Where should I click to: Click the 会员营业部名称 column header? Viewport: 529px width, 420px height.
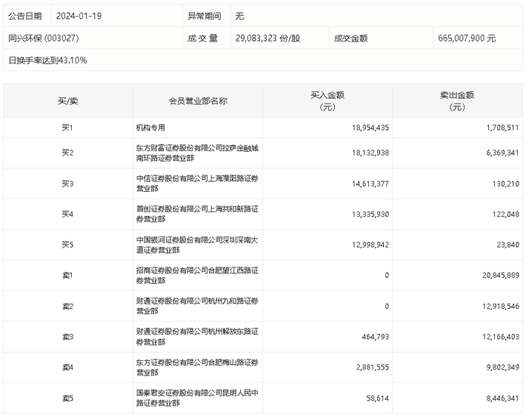[198, 101]
